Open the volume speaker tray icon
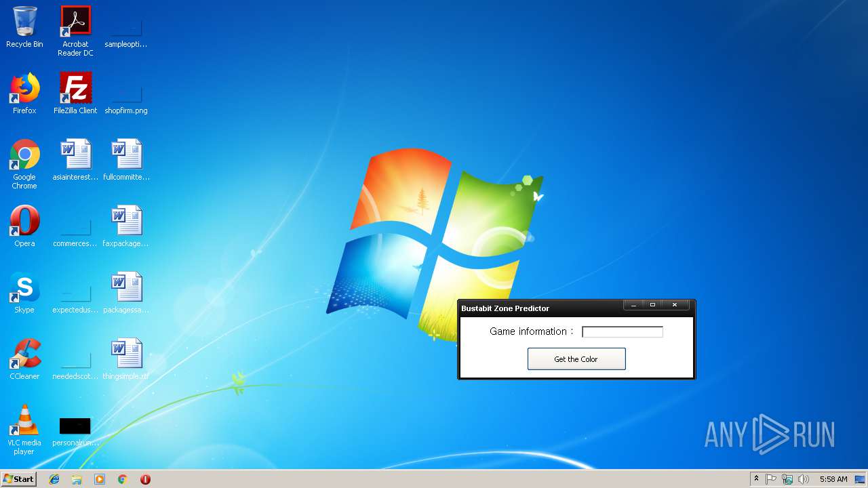Viewport: 868px width, 488px height. click(804, 479)
